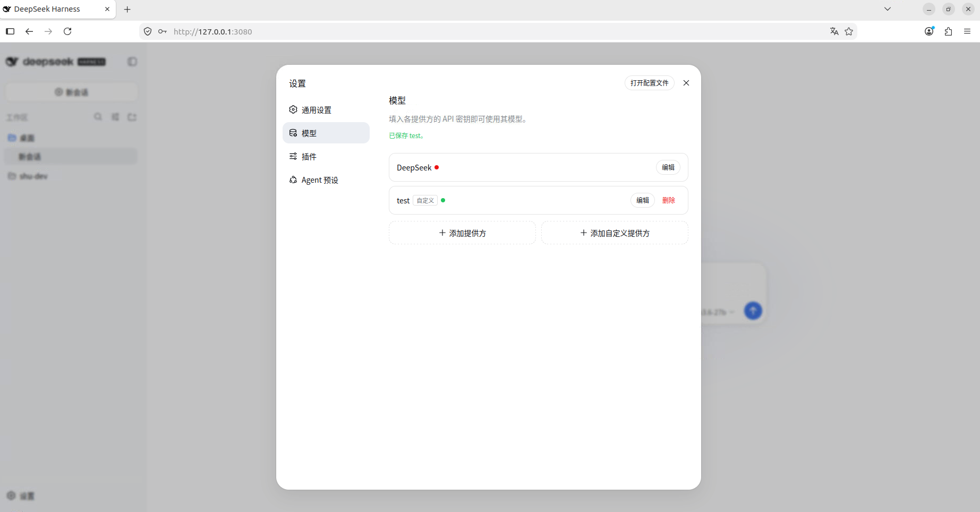Viewport: 980px width, 512px height.
Task: Click the key permissions icon in the address bar
Action: [163, 31]
